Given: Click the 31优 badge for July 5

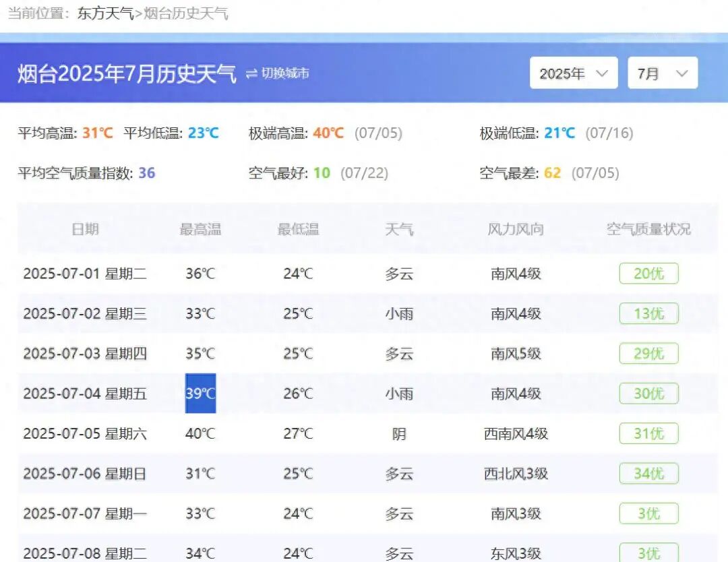Looking at the screenshot, I should [648, 433].
